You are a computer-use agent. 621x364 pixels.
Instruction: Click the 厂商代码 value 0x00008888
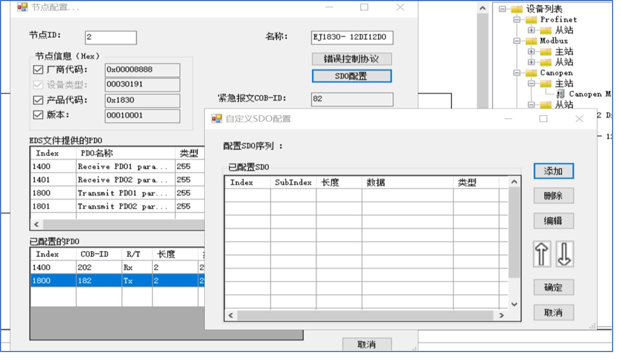142,70
